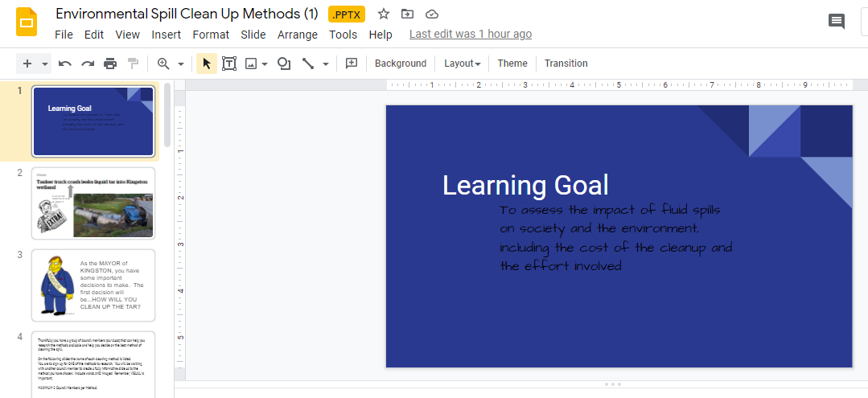Image resolution: width=868 pixels, height=398 pixels.
Task: Open the comment history icon
Action: pos(837,23)
